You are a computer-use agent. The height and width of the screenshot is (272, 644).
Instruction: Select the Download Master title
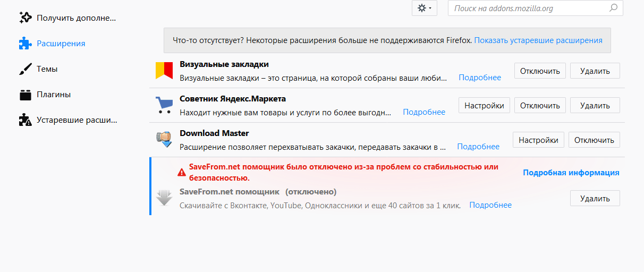coord(214,133)
